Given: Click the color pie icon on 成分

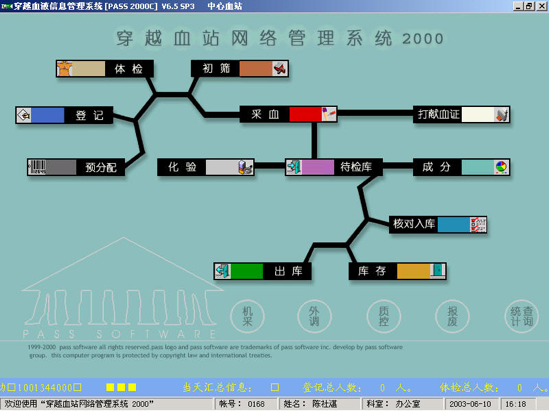Looking at the screenshot, I should 501,167.
